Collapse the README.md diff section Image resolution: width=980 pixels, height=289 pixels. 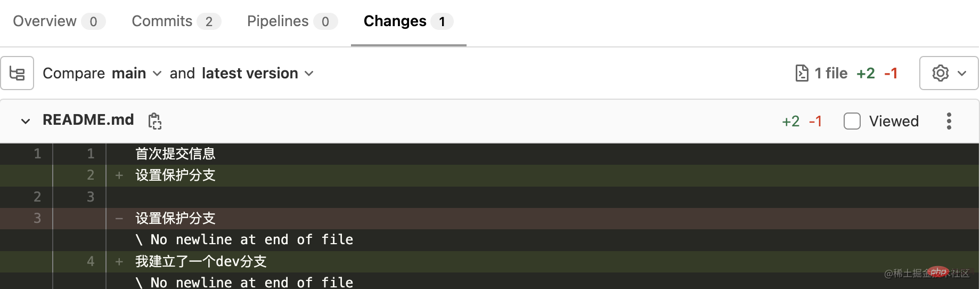click(25, 121)
